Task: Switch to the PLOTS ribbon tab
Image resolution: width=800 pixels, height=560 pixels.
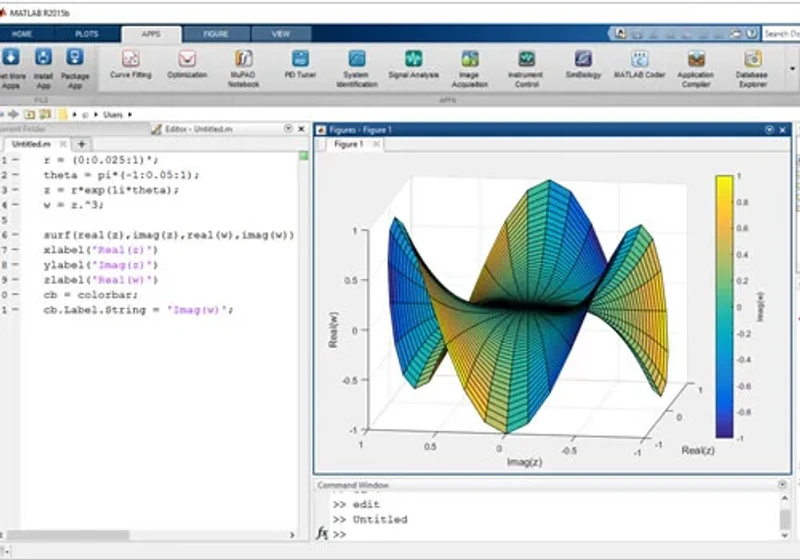Action: pyautogui.click(x=87, y=34)
